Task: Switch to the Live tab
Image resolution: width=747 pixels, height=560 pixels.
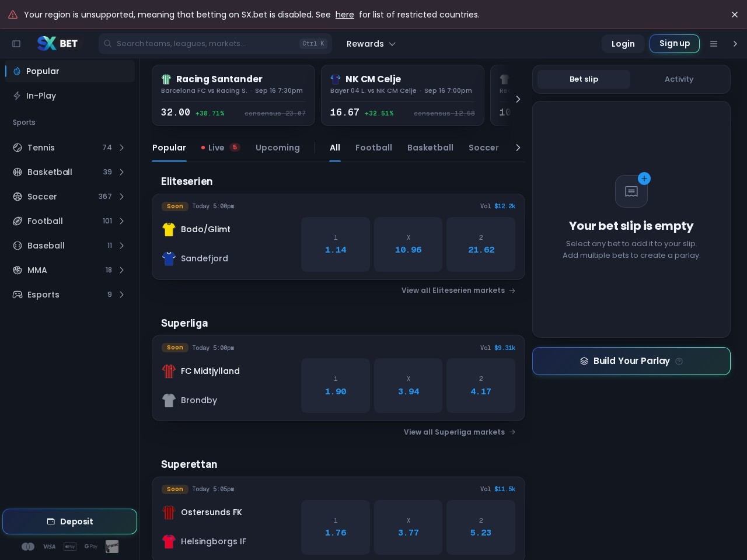Action: click(221, 148)
